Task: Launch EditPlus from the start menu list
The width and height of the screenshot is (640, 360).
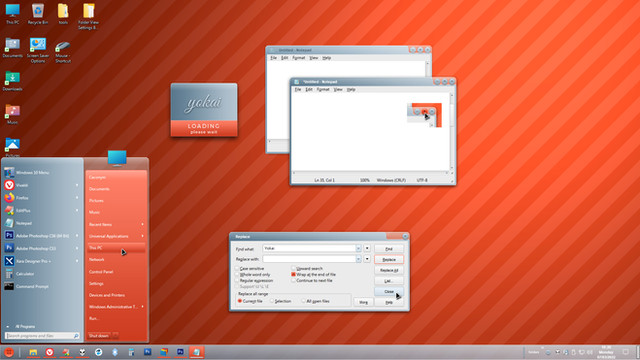Action: 41,211
